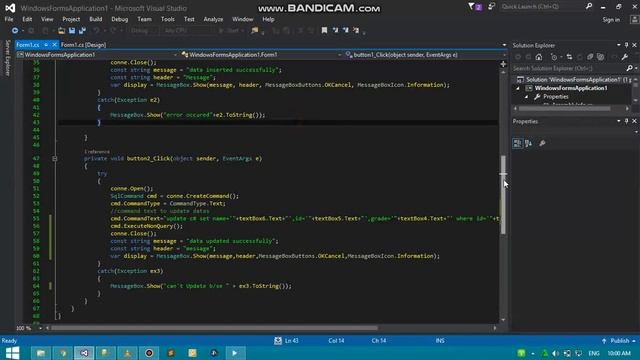640x360 pixels.
Task: Collapse the Properties node in Solution Explorer
Action: tap(527, 97)
